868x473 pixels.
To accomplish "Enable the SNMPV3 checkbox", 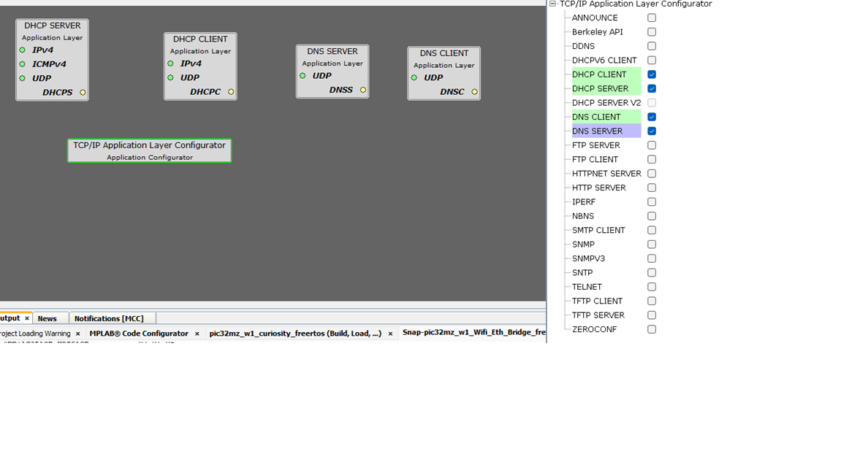I will pos(652,258).
